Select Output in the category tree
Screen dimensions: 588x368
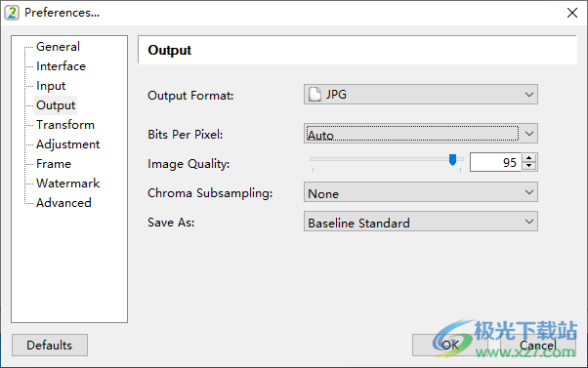56,105
